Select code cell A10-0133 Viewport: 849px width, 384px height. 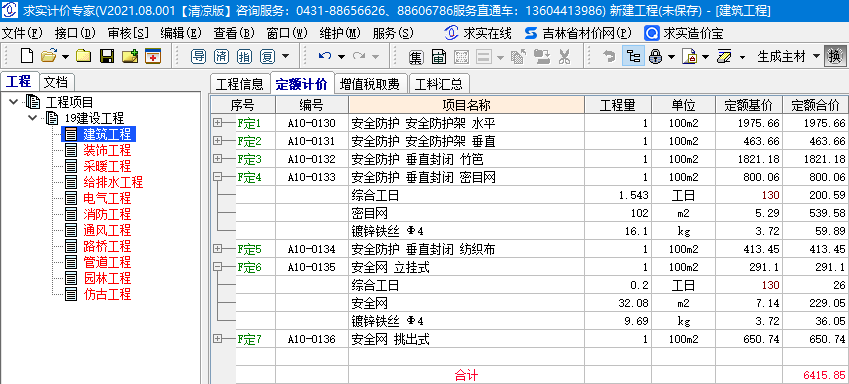click(311, 177)
